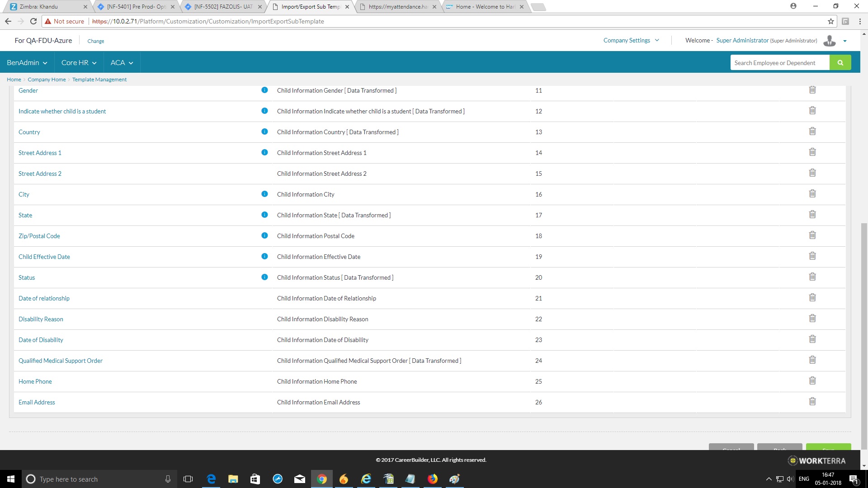The image size is (868, 488).
Task: Remove the Email Address row
Action: pyautogui.click(x=812, y=402)
